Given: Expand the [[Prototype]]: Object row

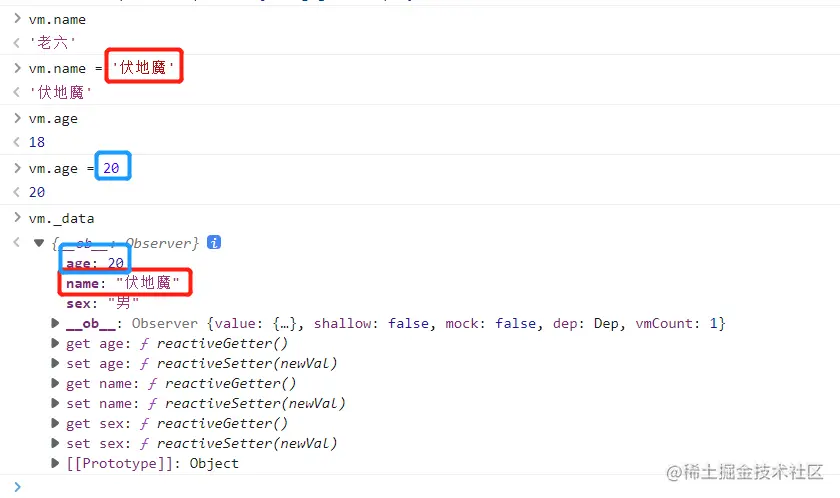Looking at the screenshot, I should [55, 463].
